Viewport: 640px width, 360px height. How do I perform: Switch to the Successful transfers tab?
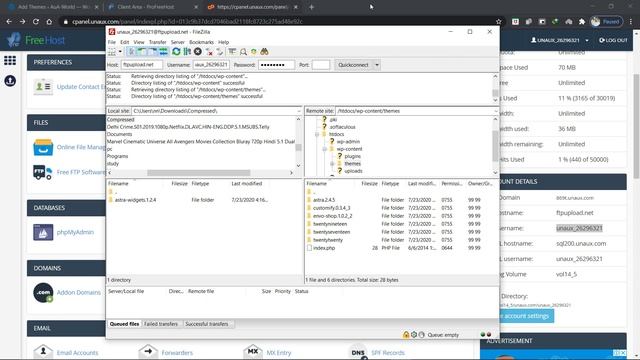207,324
